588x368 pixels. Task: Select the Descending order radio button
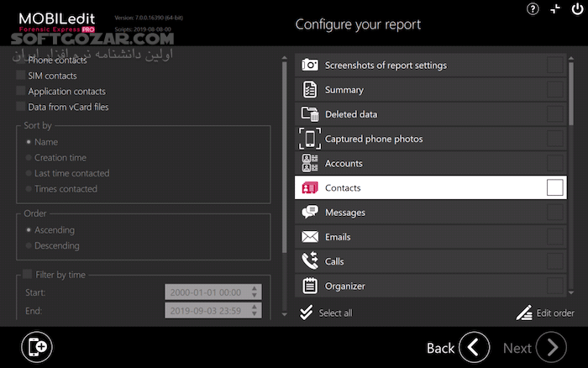tap(29, 246)
